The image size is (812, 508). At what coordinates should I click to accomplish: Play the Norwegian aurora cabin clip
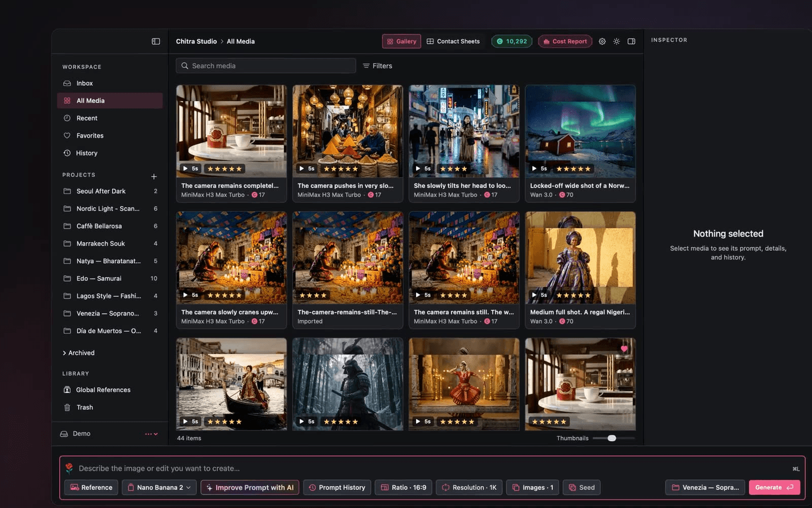[534, 169]
